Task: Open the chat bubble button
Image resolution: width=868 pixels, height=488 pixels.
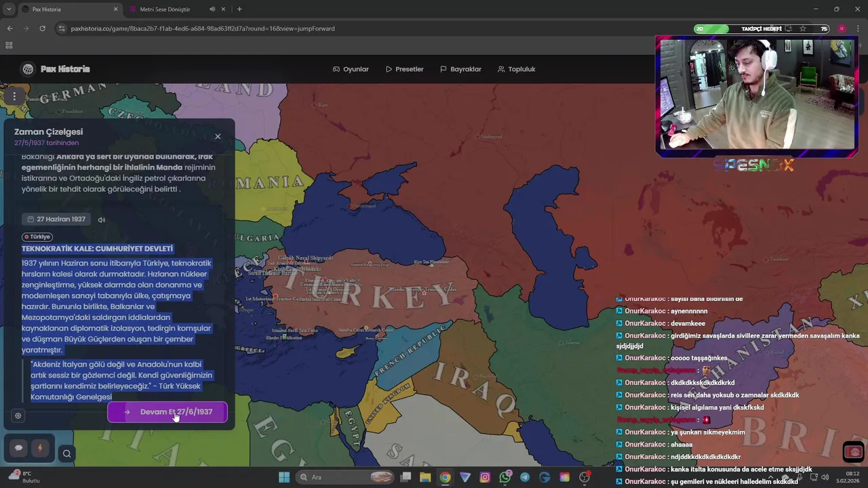Action: tap(19, 448)
